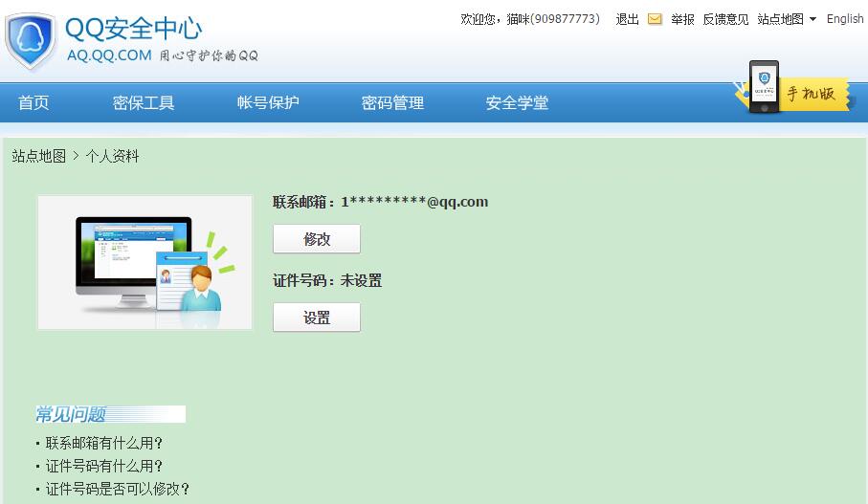Open FAQ 证件号码是否可以修改?
The width and height of the screenshot is (868, 504).
[118, 489]
